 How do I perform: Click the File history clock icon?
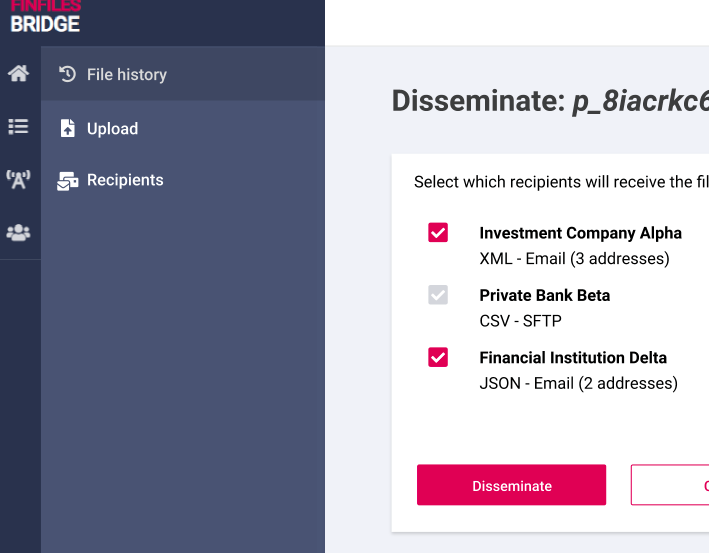67,74
